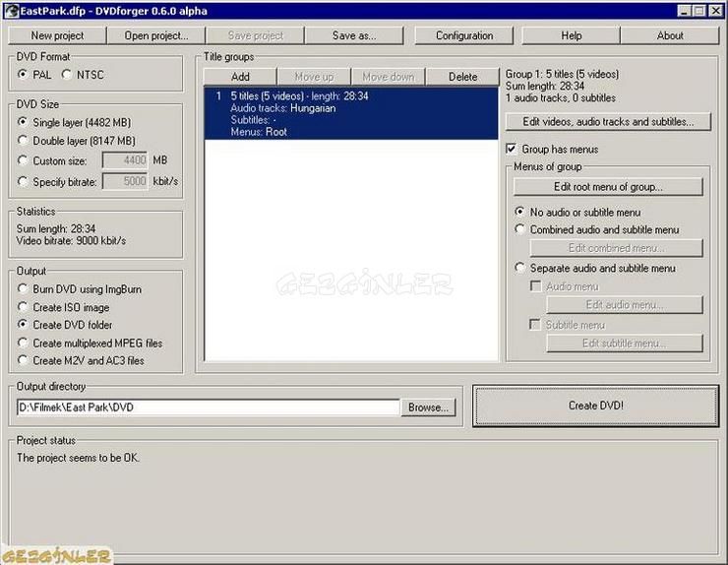Select Burn DVD using ImgBurn output
Image resolution: width=728 pixels, height=565 pixels.
pyautogui.click(x=24, y=288)
